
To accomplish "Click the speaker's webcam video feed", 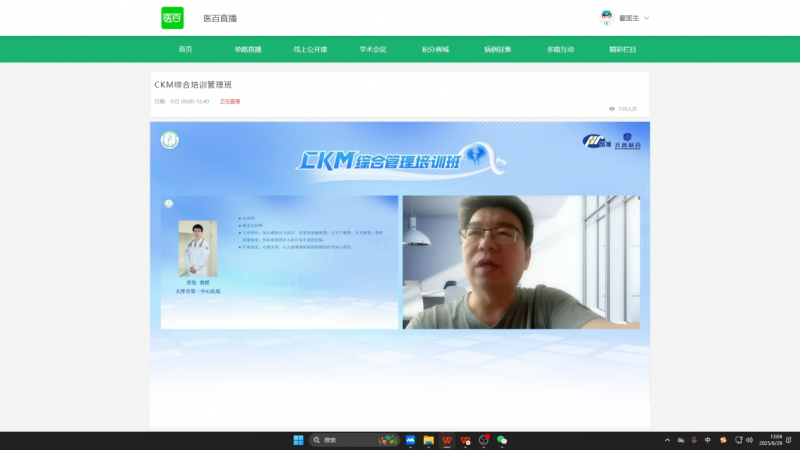I will click(520, 262).
